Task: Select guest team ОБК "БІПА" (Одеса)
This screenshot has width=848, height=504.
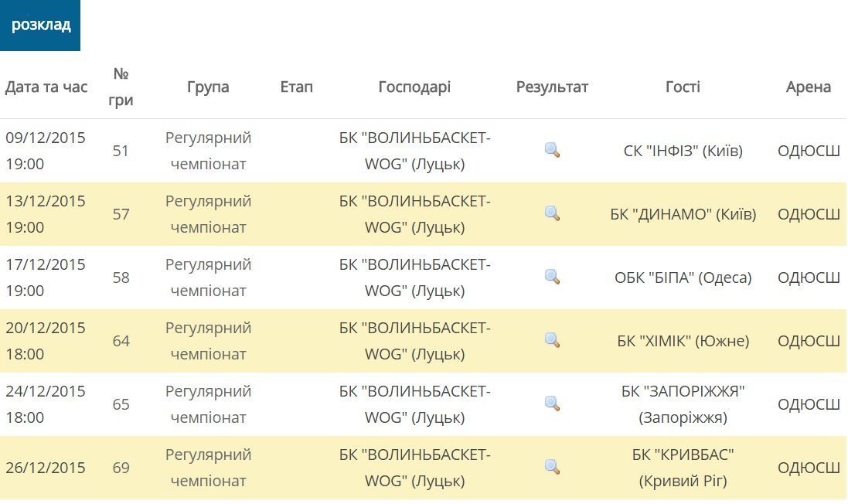Action: coord(683,278)
